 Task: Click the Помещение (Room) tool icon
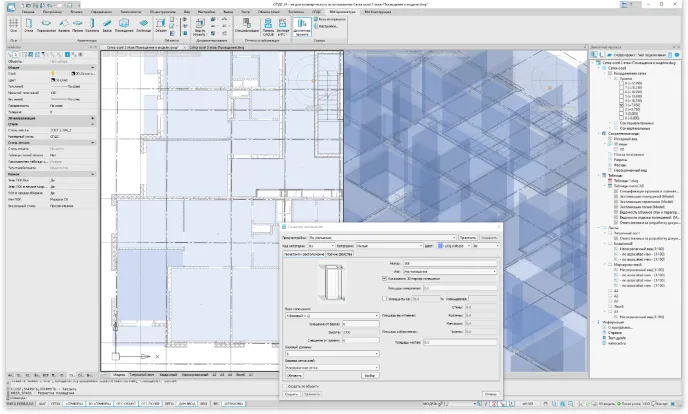coord(123,22)
